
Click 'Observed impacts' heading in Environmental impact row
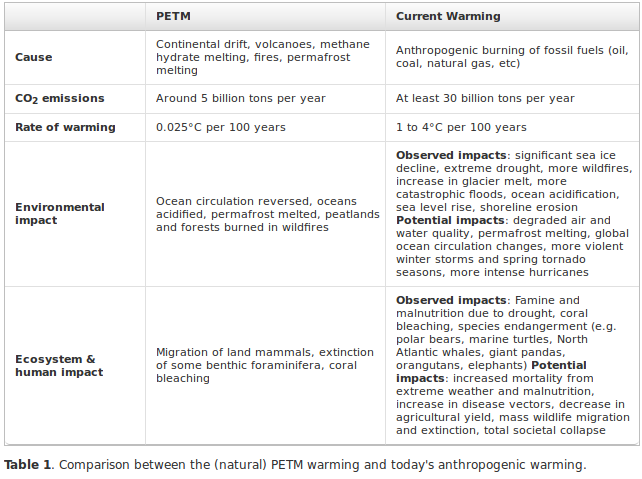(452, 155)
